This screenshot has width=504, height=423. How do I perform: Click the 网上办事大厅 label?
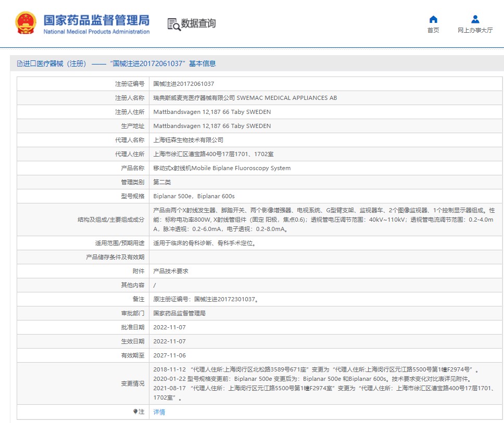(475, 30)
